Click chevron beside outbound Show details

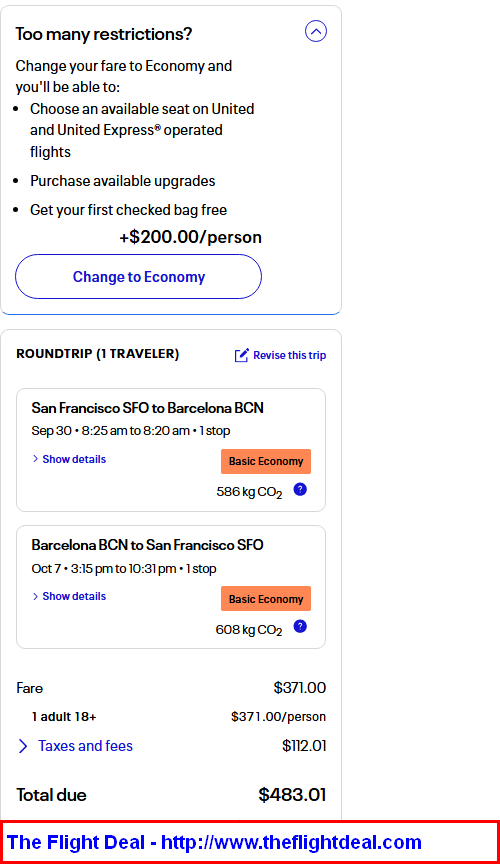(35, 459)
